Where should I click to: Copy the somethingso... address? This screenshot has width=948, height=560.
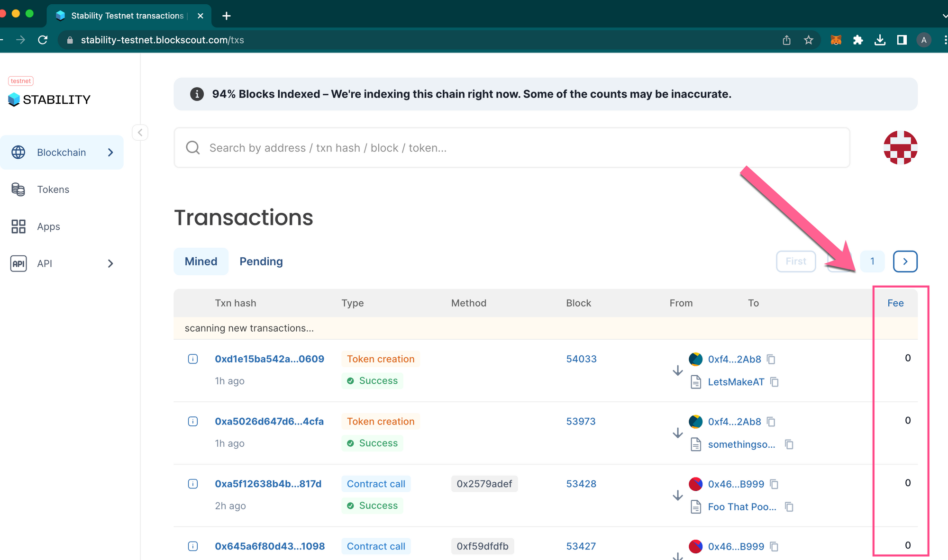click(x=789, y=444)
